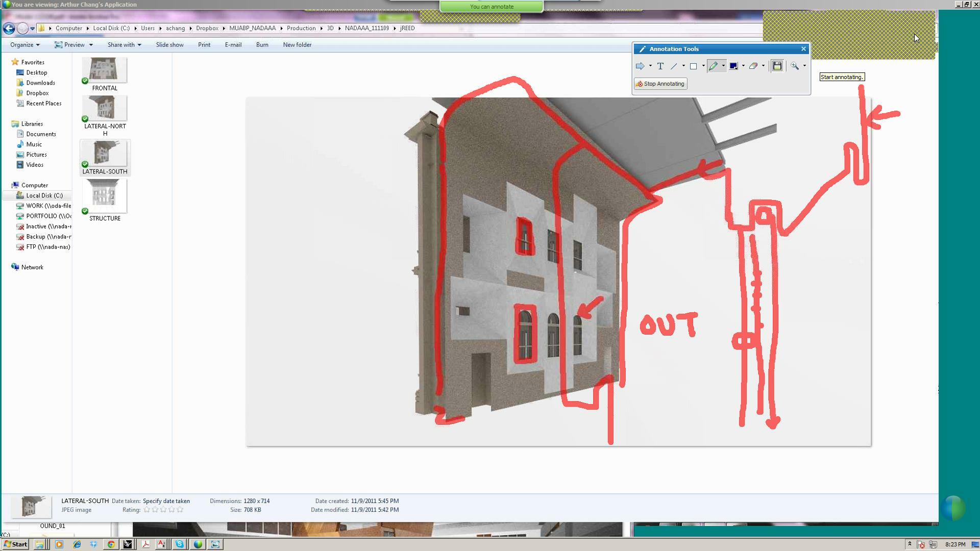Expand magnifier zoom options dropdown
Viewport: 980px width, 551px height.
pyautogui.click(x=804, y=66)
